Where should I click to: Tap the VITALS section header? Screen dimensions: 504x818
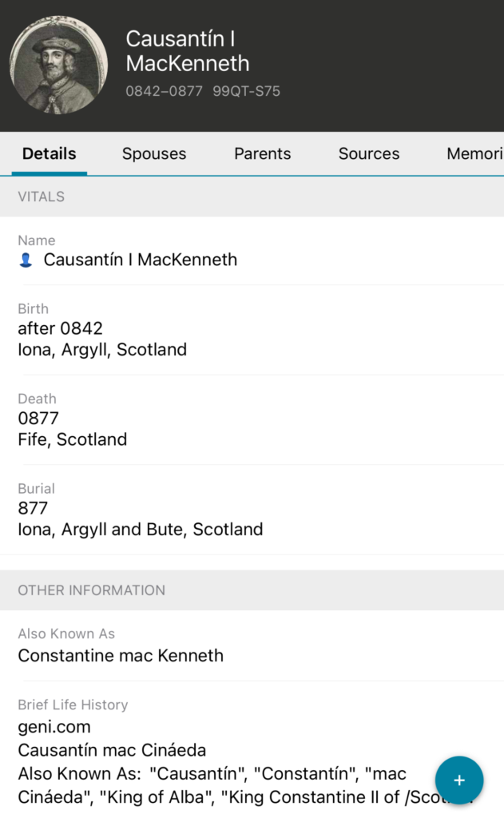point(42,197)
